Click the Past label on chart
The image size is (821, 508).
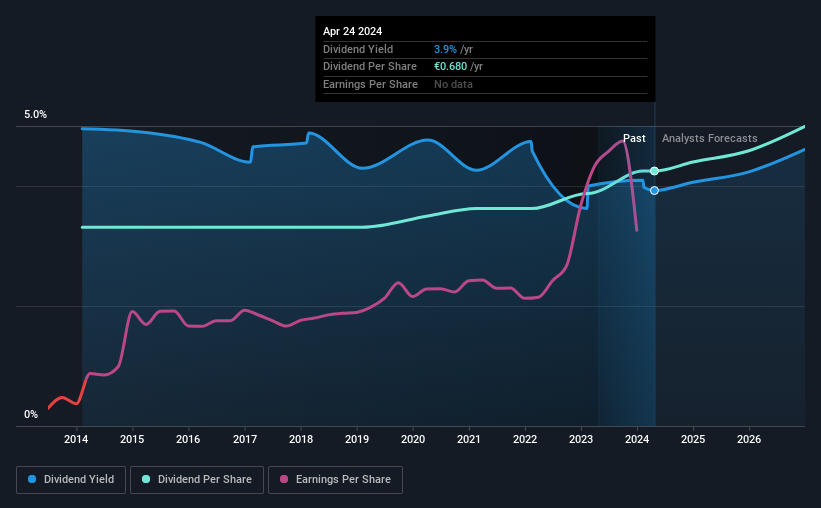tap(634, 138)
